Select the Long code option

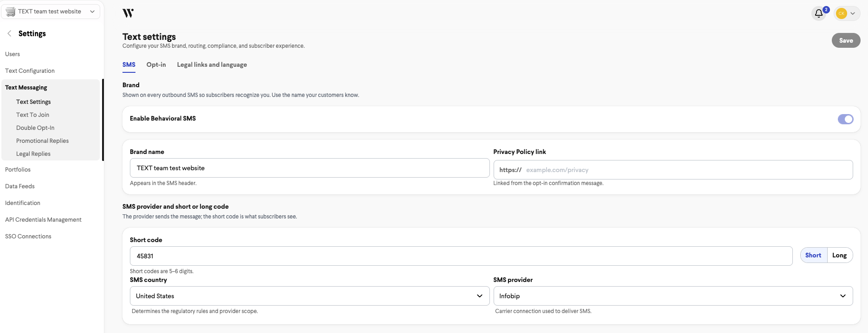click(840, 255)
